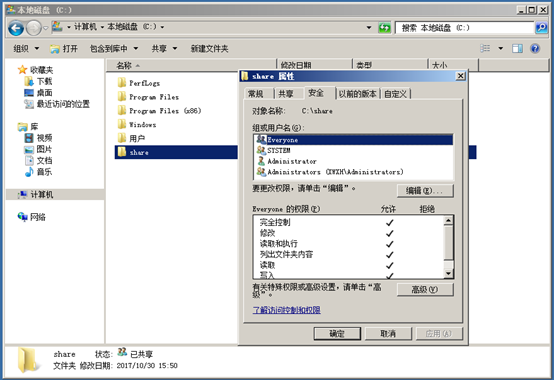Click the blue help icon
The image size is (554, 380).
point(535,48)
